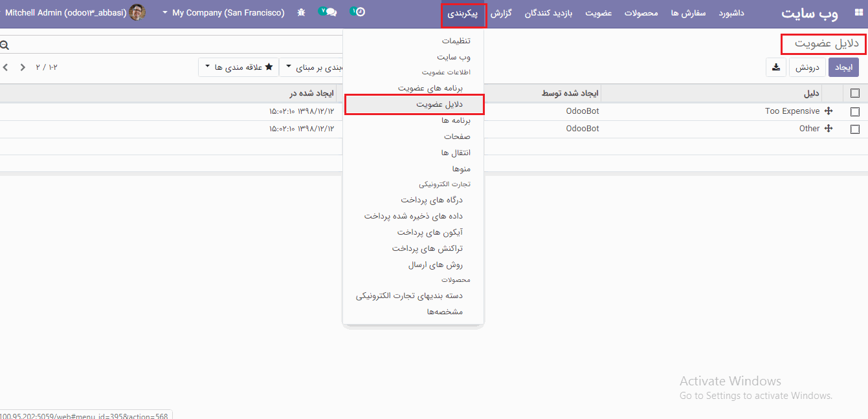Select داده های ذخیره شده پرداخت entry
Image resolution: width=868 pixels, height=419 pixels.
[x=414, y=216]
